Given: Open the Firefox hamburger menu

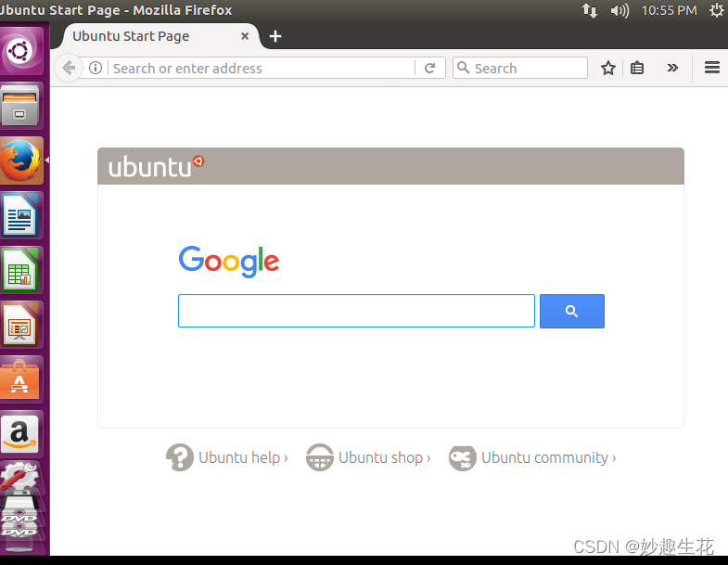Looking at the screenshot, I should pyautogui.click(x=711, y=68).
